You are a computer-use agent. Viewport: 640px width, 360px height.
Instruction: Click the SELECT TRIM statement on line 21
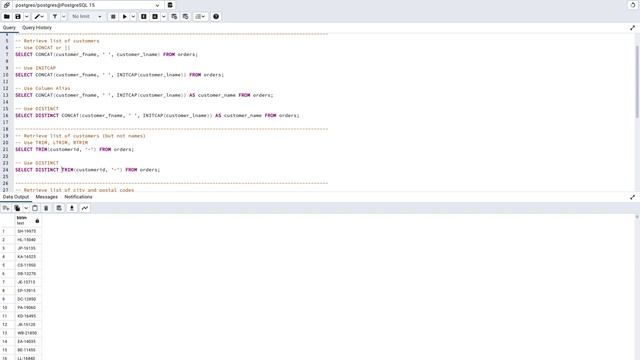(x=75, y=149)
